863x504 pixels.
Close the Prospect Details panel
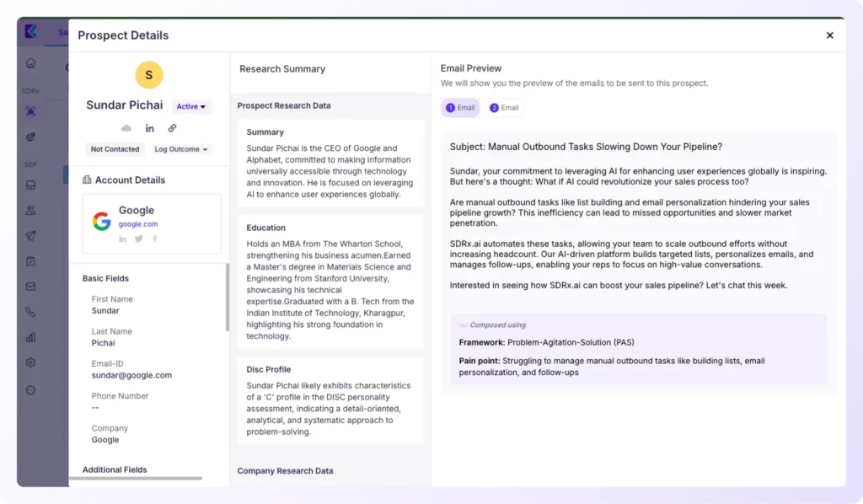[x=830, y=35]
